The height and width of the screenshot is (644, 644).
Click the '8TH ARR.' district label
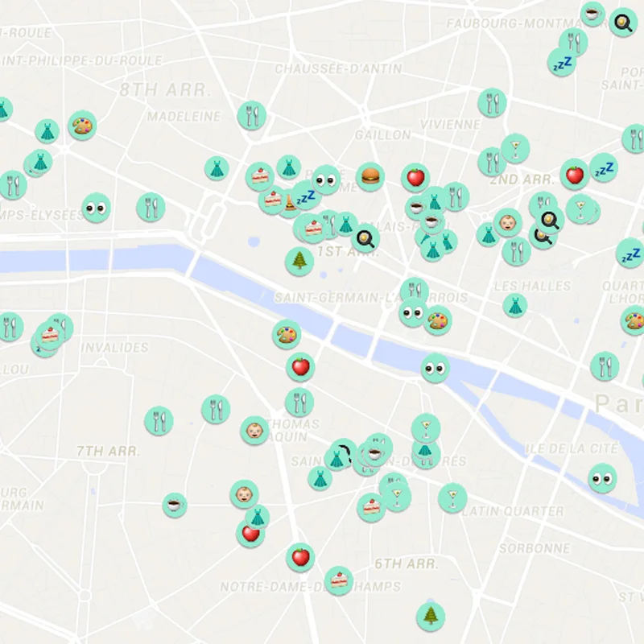click(x=165, y=89)
